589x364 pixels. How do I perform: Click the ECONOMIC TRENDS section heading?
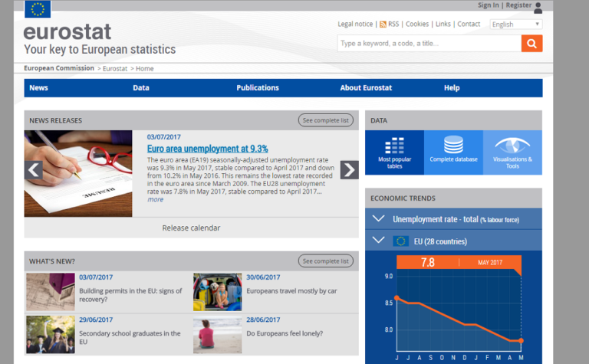[x=403, y=198]
